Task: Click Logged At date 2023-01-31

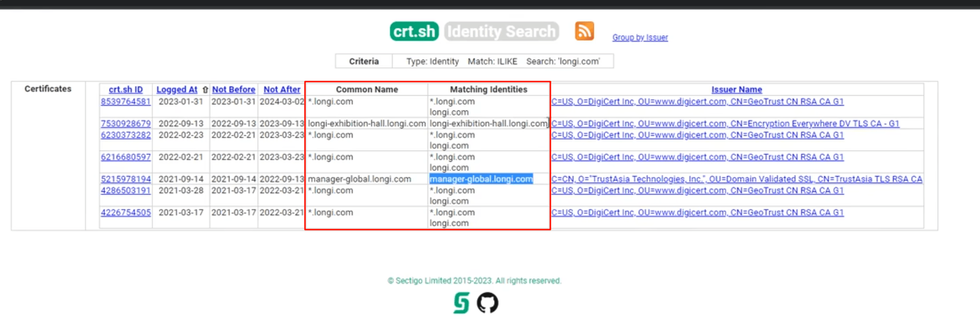Action: (181, 102)
